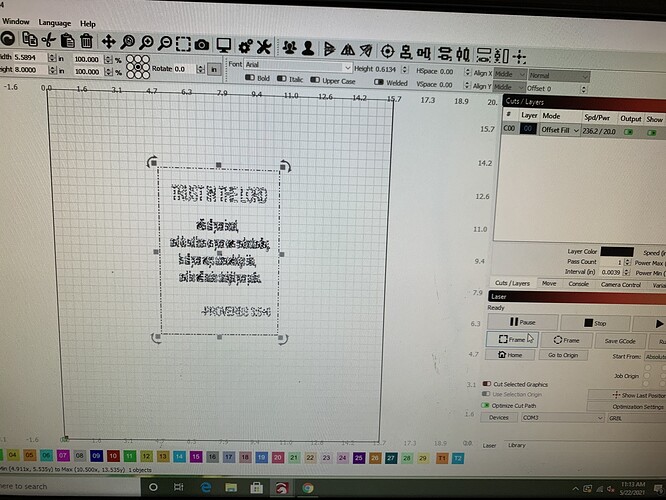Click the Zoom In magnifier icon
666x500 pixels.
pyautogui.click(x=147, y=42)
